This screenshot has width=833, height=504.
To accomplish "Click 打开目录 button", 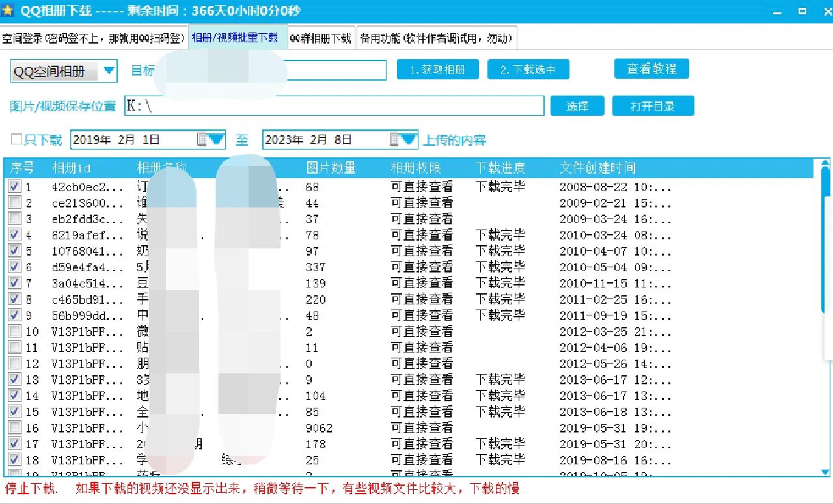I will 653,106.
